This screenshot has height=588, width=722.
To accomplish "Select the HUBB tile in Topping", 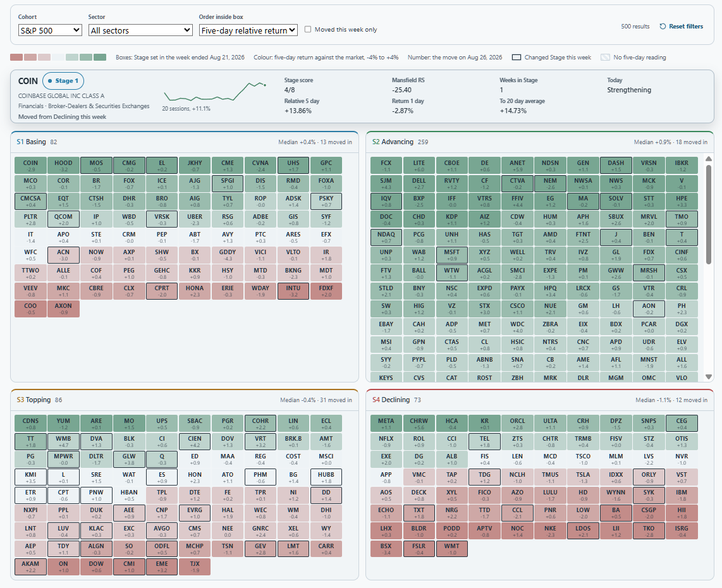I will [326, 477].
